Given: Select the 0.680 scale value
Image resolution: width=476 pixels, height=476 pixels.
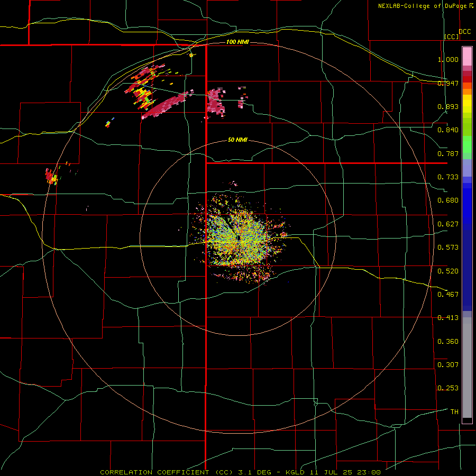Looking at the screenshot, I should pos(448,200).
